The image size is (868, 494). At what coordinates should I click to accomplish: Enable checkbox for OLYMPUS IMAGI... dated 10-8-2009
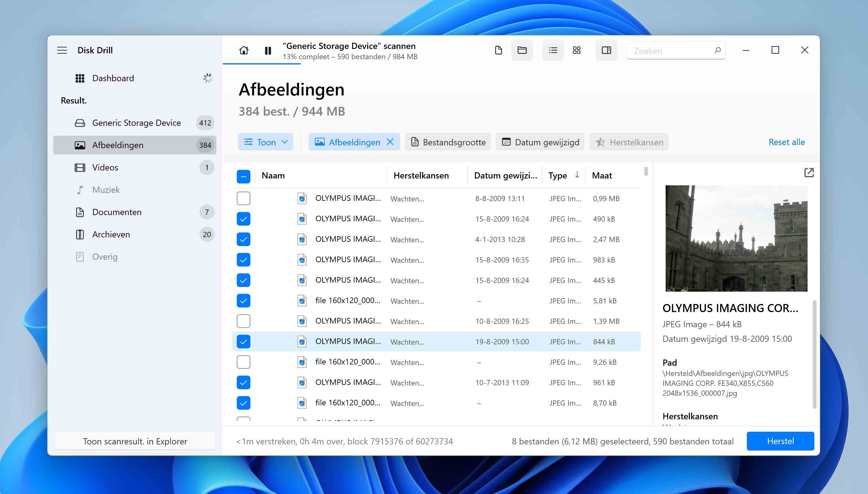[243, 320]
